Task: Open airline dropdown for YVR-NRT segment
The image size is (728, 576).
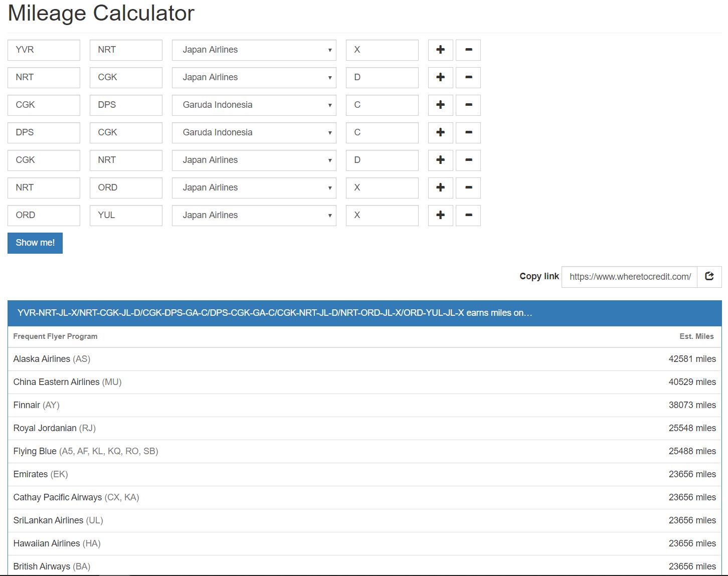Action: (254, 50)
